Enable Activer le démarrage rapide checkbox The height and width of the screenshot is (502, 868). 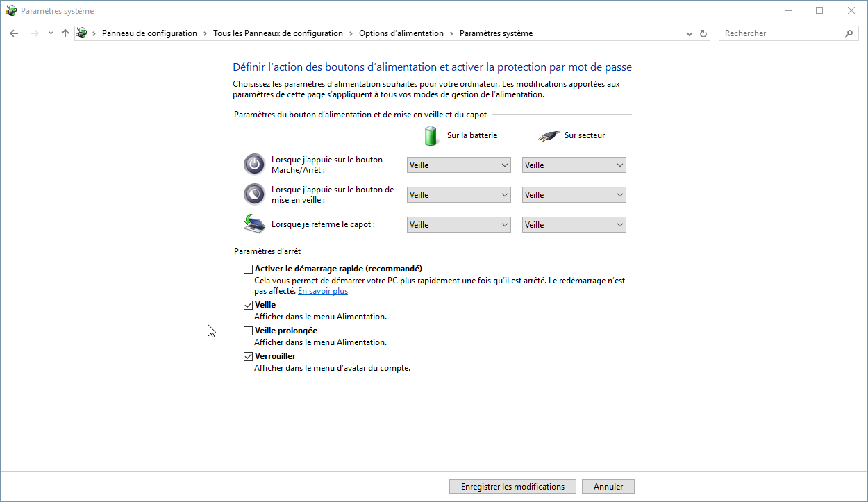[x=248, y=269]
